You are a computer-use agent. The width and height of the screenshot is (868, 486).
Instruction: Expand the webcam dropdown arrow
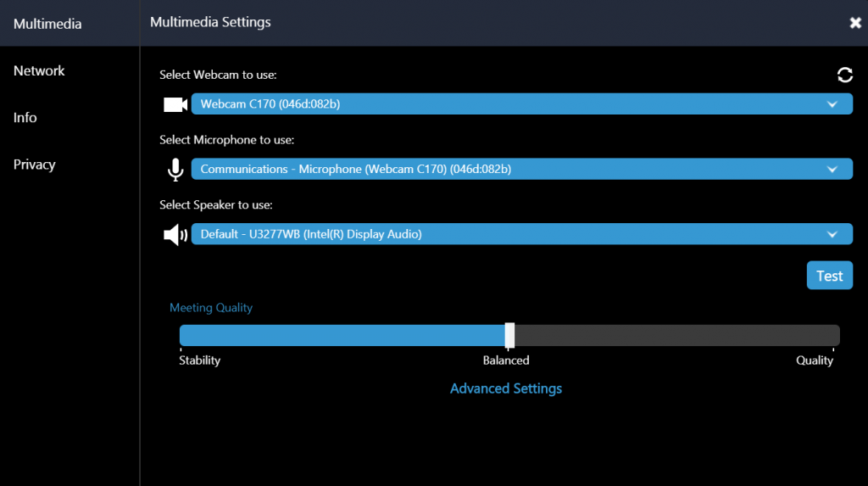(832, 104)
